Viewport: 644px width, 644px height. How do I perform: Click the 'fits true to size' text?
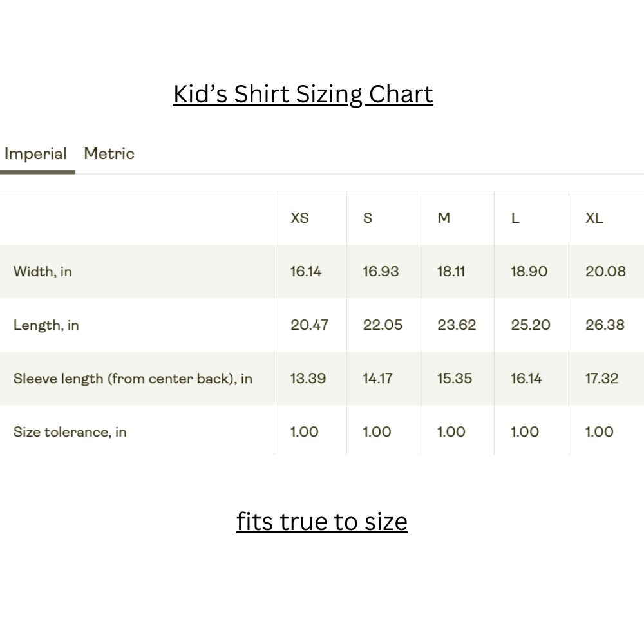[x=321, y=521]
